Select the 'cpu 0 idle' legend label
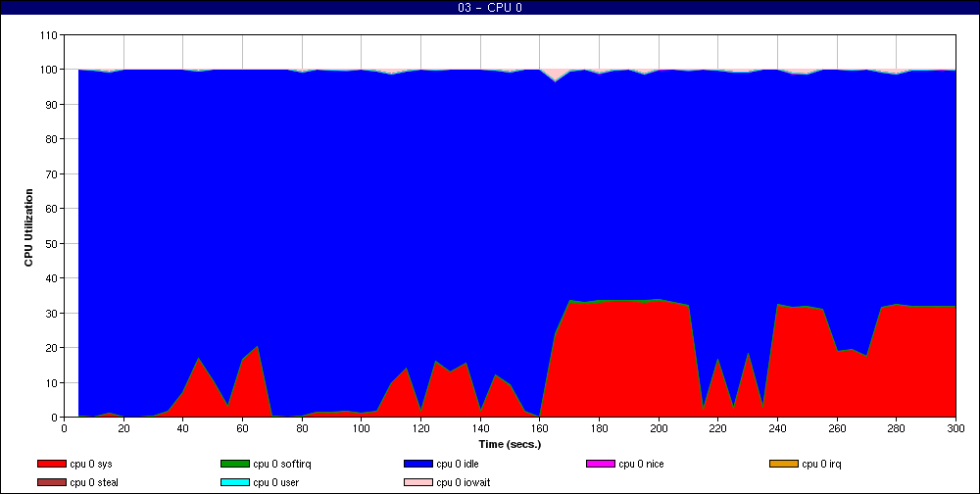The height and width of the screenshot is (494, 980). [458, 465]
